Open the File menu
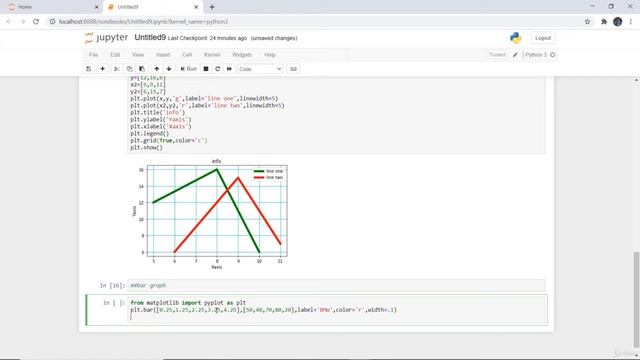The image size is (640, 360). click(93, 55)
